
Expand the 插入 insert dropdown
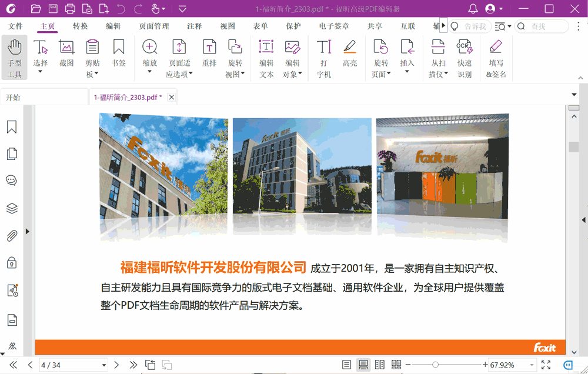(x=407, y=71)
